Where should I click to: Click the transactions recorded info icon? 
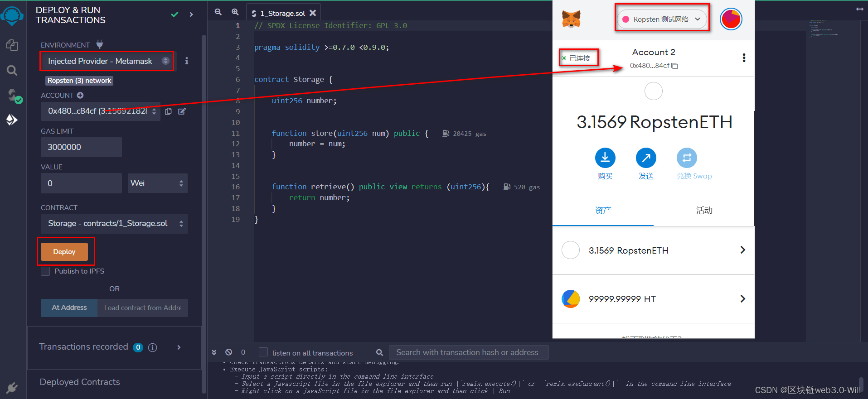tap(153, 347)
